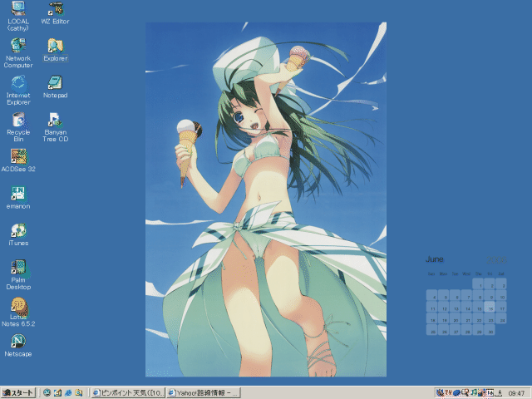This screenshot has width=532, height=399.
Task: Open the Explorer desktop shortcut
Action: (55, 45)
